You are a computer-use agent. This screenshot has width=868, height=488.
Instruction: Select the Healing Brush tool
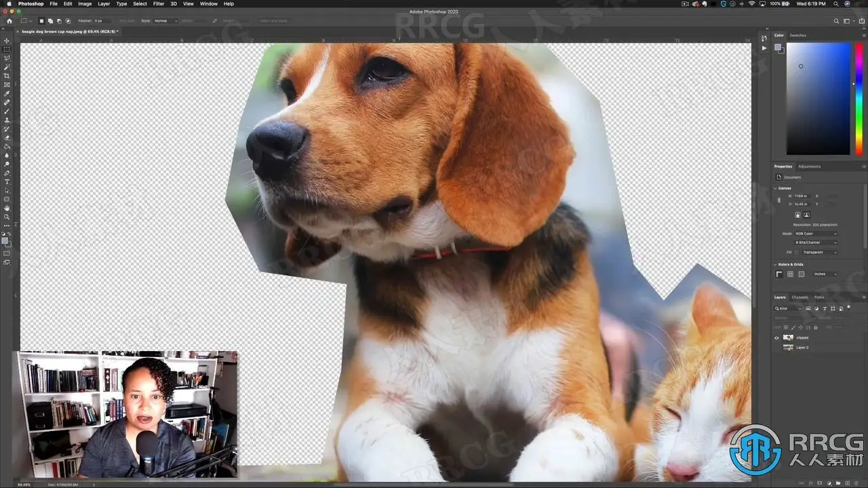(x=7, y=102)
